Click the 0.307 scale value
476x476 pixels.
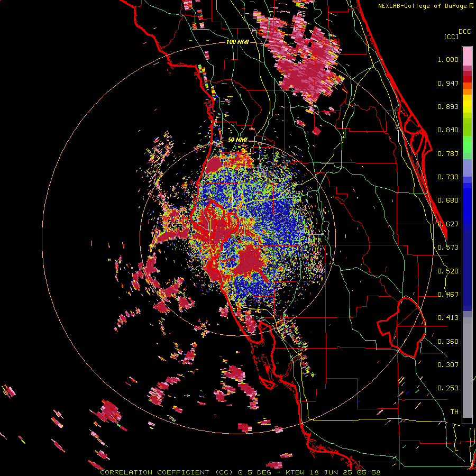[448, 365]
